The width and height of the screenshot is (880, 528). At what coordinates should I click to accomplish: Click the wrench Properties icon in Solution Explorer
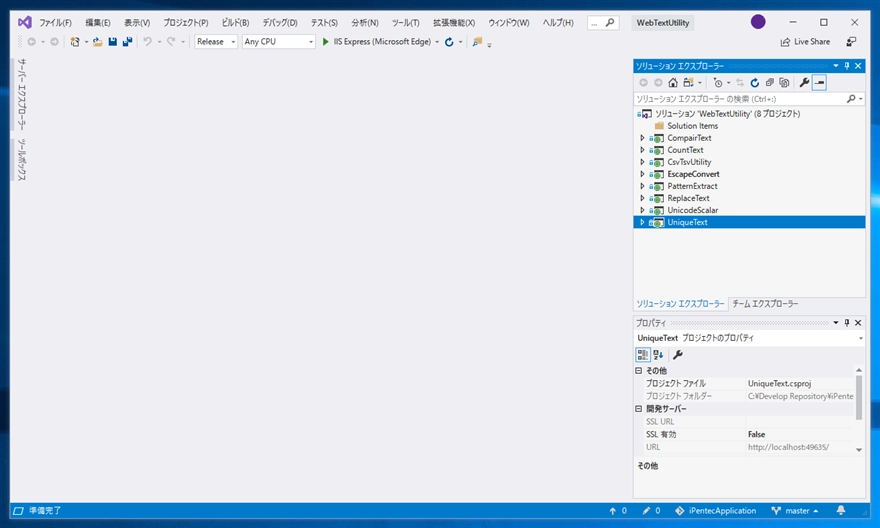click(x=804, y=82)
